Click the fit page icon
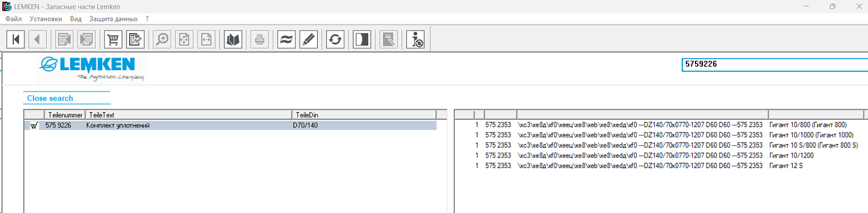The width and height of the screenshot is (868, 213). 184,39
